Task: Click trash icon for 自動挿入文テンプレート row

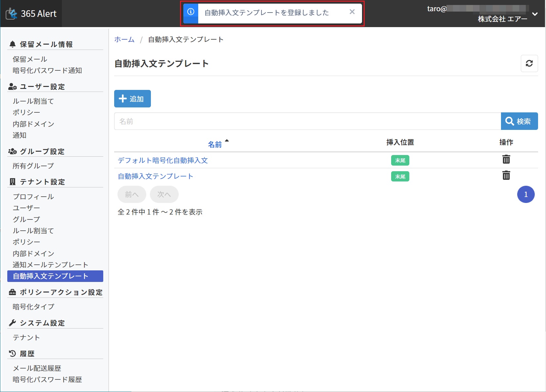Action: coord(506,176)
